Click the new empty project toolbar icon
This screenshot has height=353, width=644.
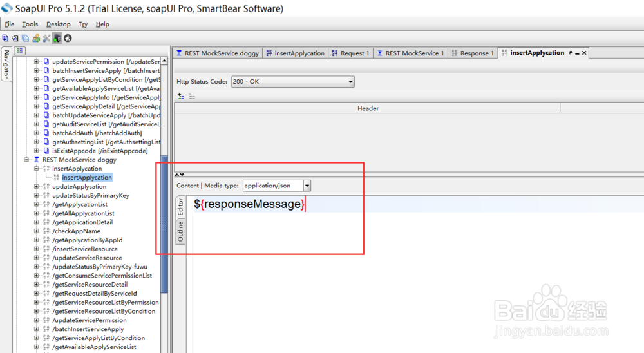click(x=5, y=38)
